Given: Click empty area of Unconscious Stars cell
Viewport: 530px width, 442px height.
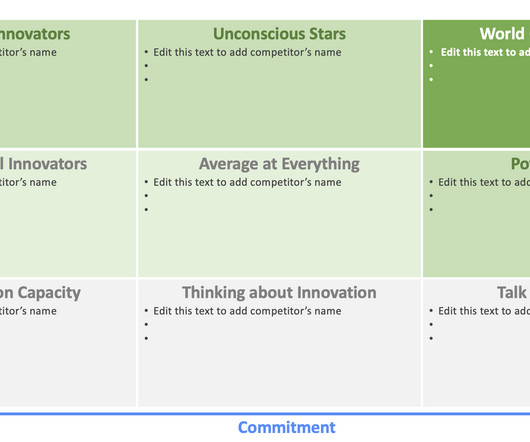Looking at the screenshot, I should click(279, 115).
